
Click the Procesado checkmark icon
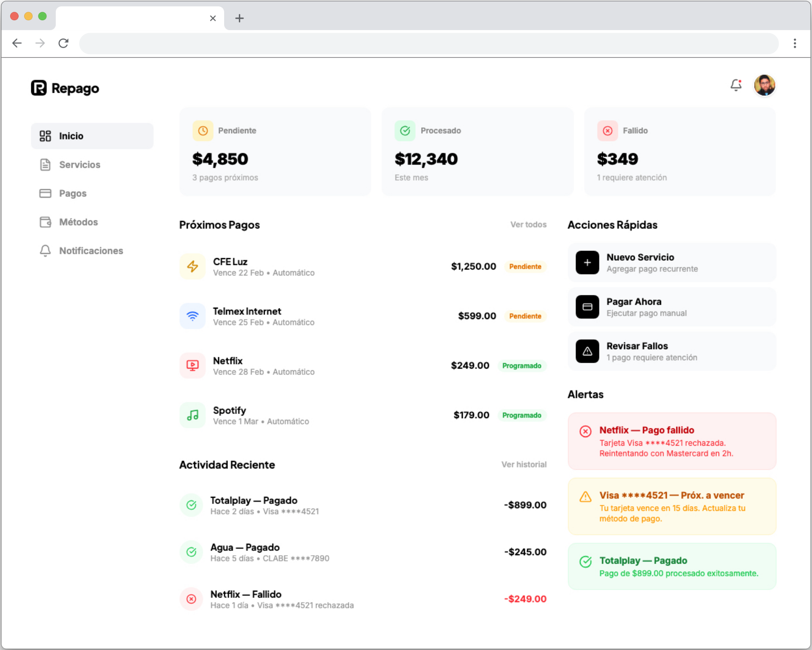[x=405, y=131]
